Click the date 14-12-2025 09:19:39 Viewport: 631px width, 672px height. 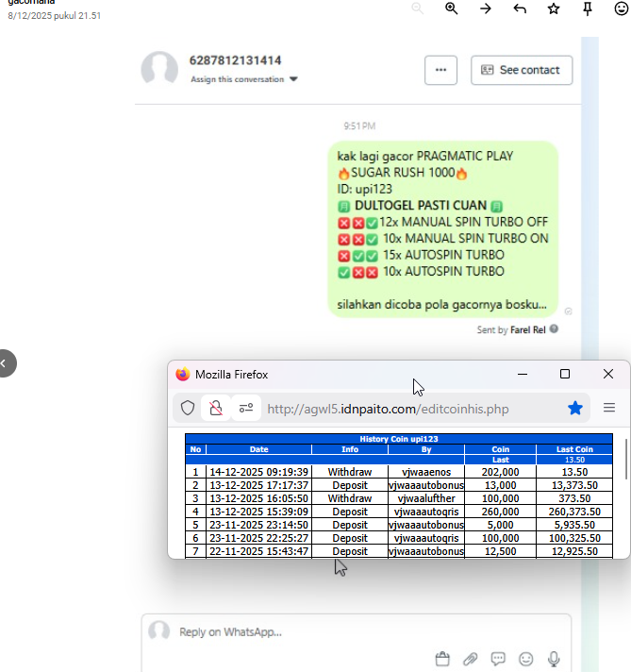click(x=258, y=472)
